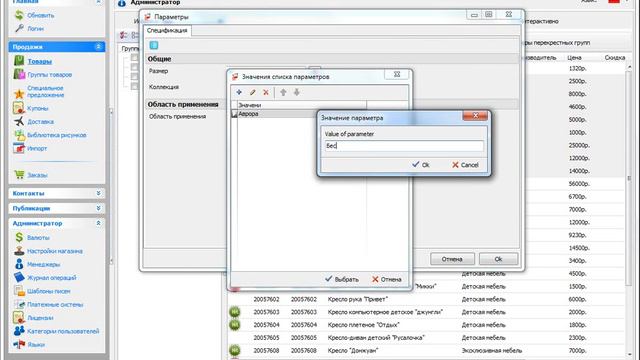This screenshot has width=640, height=360.
Task: Click Область применения parameter row
Action: tap(177, 116)
